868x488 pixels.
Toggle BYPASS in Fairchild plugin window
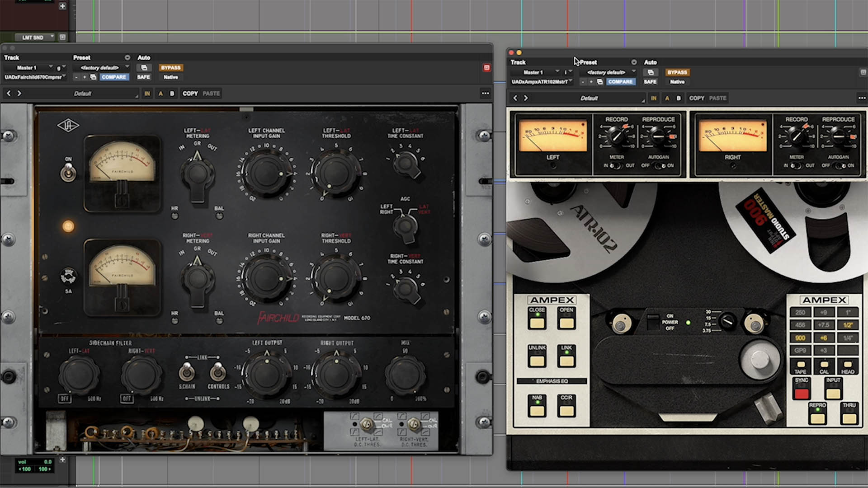[x=171, y=68]
